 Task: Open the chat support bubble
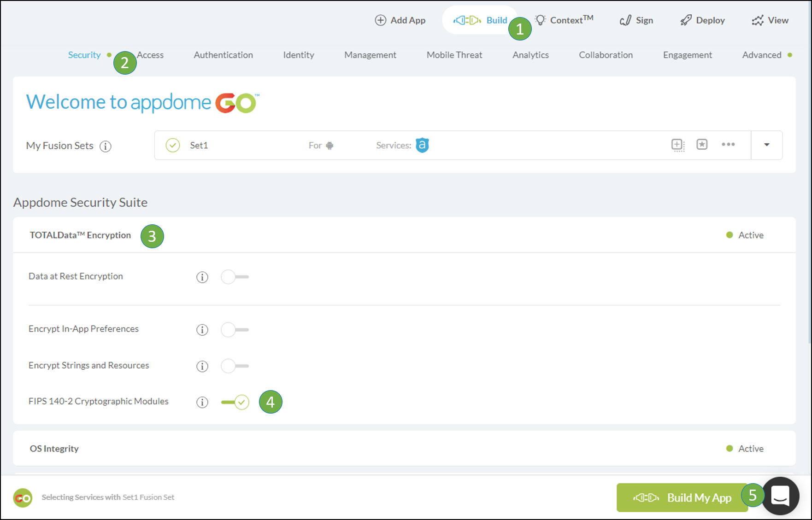[780, 496]
